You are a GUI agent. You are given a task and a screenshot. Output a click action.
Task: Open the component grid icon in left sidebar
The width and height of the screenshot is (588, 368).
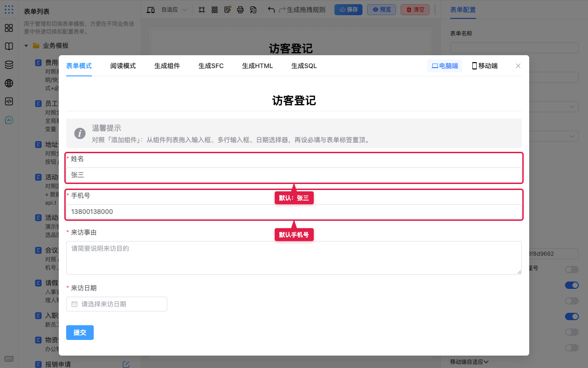point(9,28)
